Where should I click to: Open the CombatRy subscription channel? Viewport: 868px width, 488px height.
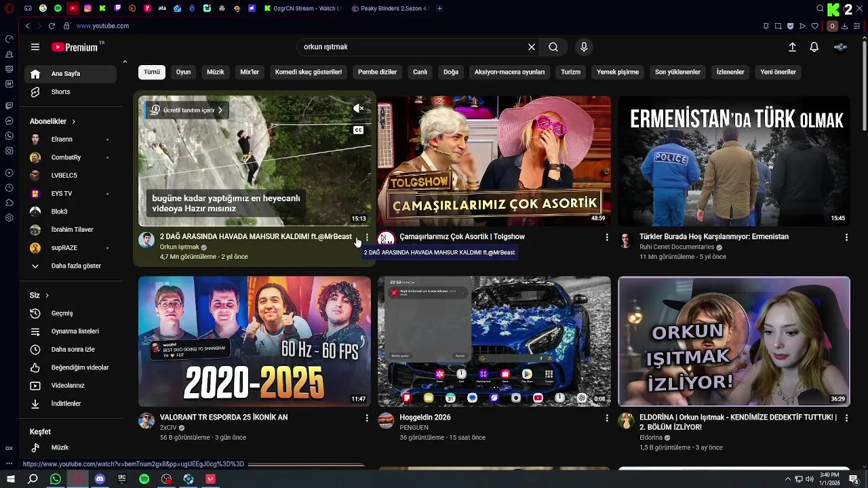tap(71, 157)
